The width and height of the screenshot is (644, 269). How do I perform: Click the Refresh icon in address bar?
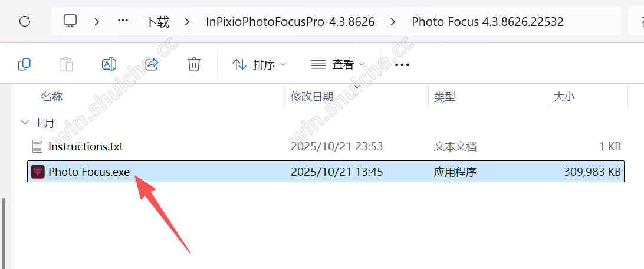coord(25,21)
